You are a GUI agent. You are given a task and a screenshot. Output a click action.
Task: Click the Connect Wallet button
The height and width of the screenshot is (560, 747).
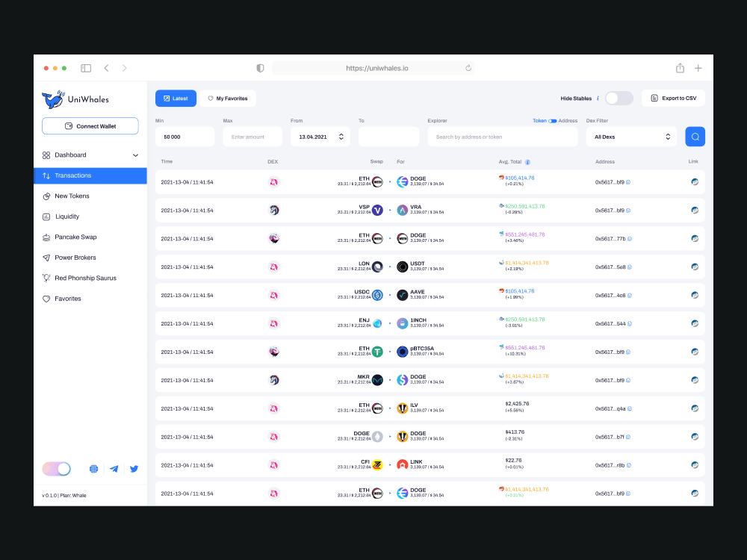(x=90, y=126)
